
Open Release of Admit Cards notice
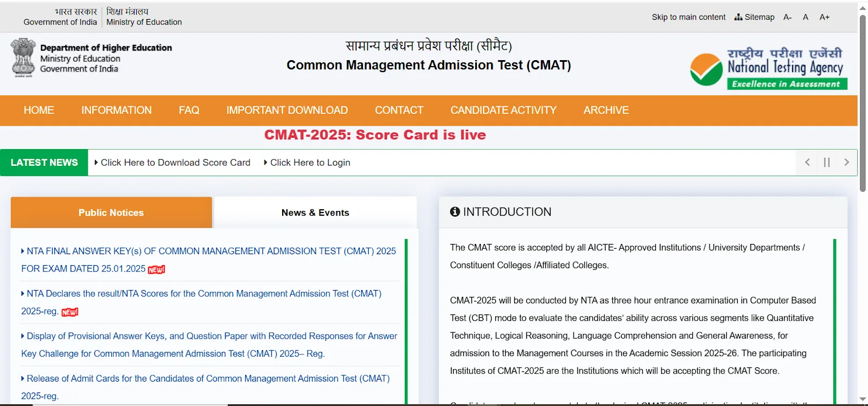205,387
